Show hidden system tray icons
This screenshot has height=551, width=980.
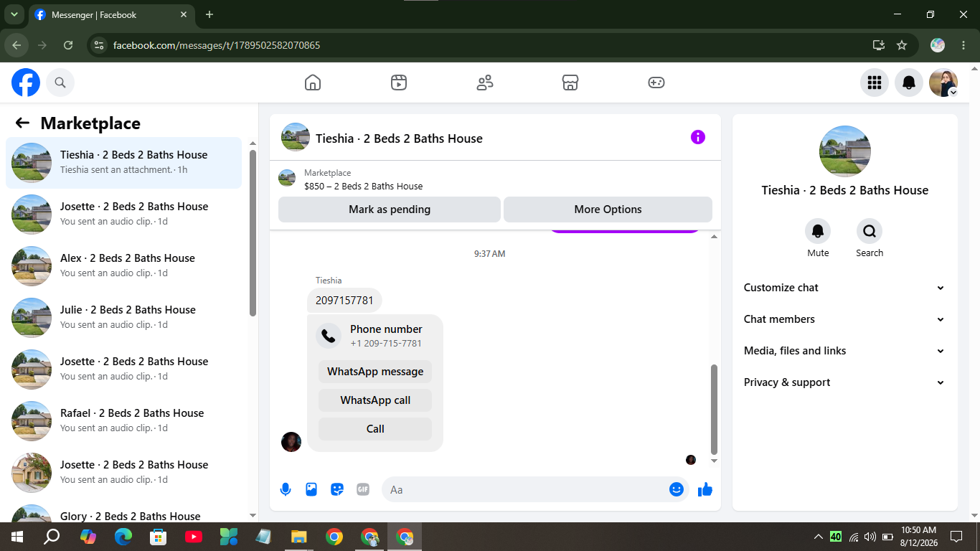tap(818, 536)
